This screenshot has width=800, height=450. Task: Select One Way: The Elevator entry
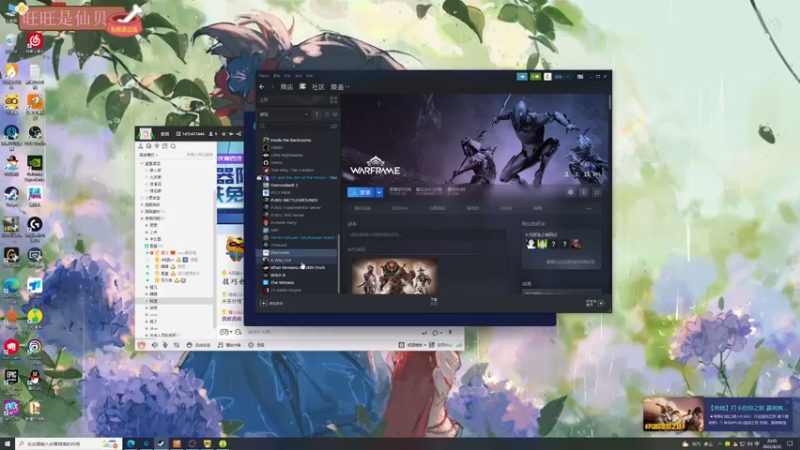click(x=292, y=170)
